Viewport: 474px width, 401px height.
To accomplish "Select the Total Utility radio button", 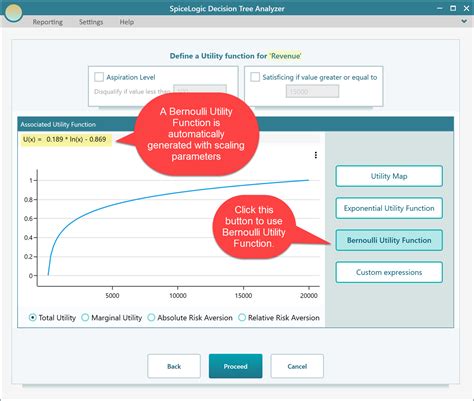I will pos(32,317).
